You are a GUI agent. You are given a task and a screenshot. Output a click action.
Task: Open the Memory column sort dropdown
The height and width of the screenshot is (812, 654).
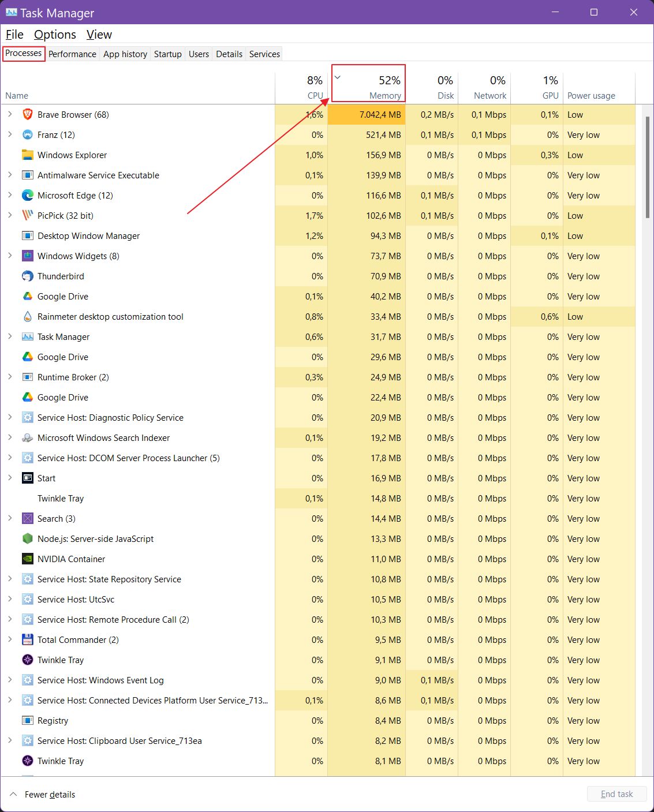[x=337, y=77]
